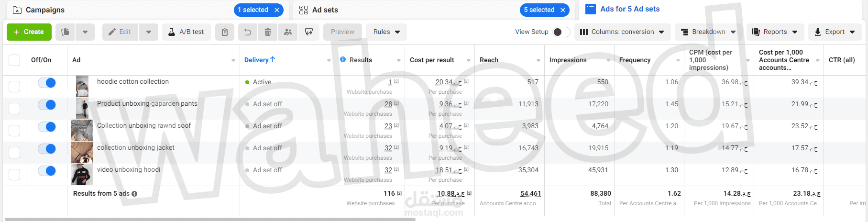The width and height of the screenshot is (868, 222).
Task: Click the clipboard paste icon
Action: (x=225, y=32)
